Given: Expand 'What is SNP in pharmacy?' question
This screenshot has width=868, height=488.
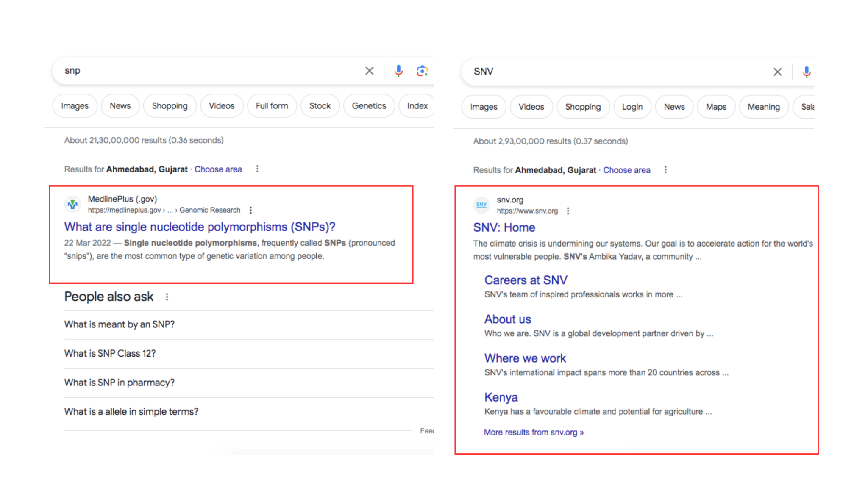Looking at the screenshot, I should point(120,383).
